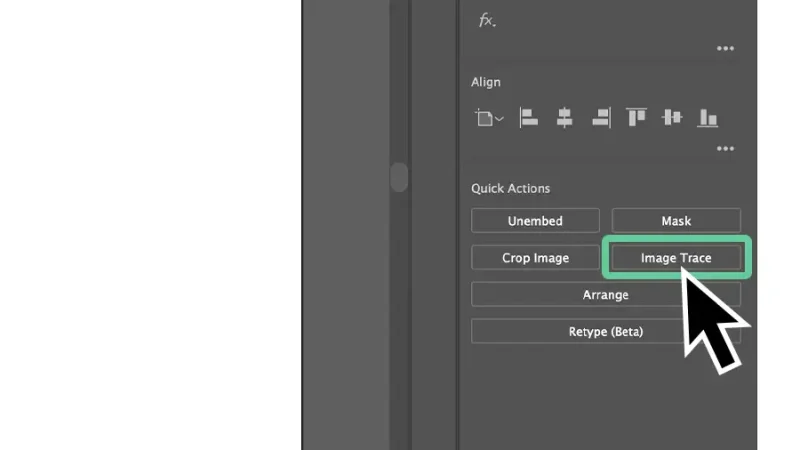This screenshot has width=800, height=450.
Task: Apply Vertical Align Center
Action: [672, 118]
